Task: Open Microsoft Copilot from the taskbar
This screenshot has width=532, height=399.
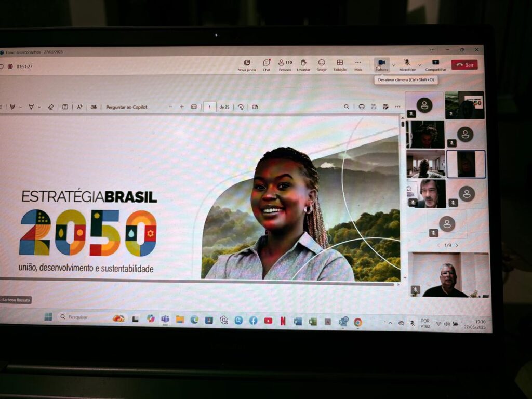Action: [x=151, y=318]
